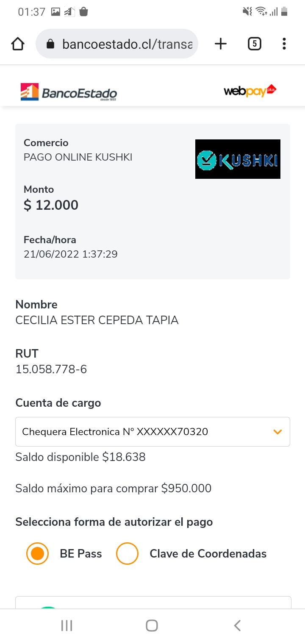This screenshot has width=305, height=644.
Task: Tap the Clave de Coordenadas label
Action: pos(208,554)
